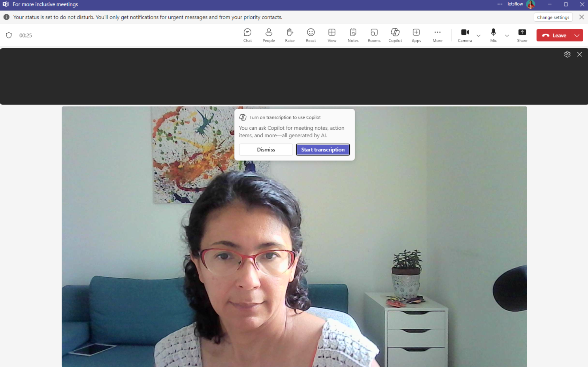Click the 'Turn on transcription to use Copilot' heading
Screen dimensions: 588x367
285,117
